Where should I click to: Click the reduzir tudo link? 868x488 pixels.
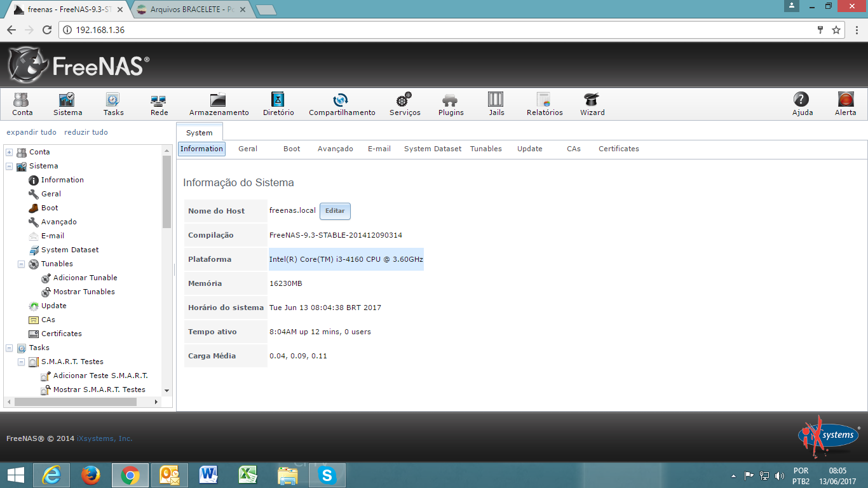tap(86, 132)
